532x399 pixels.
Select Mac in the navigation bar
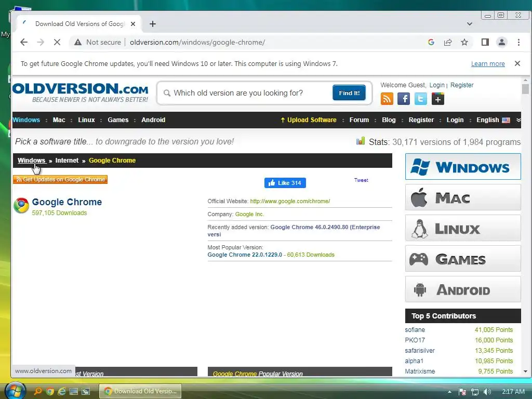59,120
